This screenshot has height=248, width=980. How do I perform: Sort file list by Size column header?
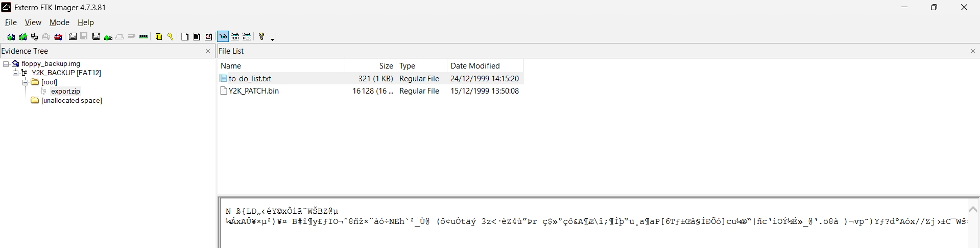[370, 66]
